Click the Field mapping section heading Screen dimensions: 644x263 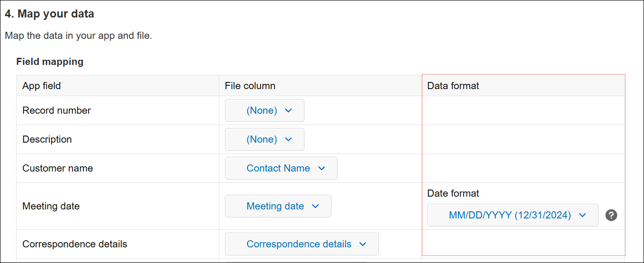pyautogui.click(x=50, y=62)
